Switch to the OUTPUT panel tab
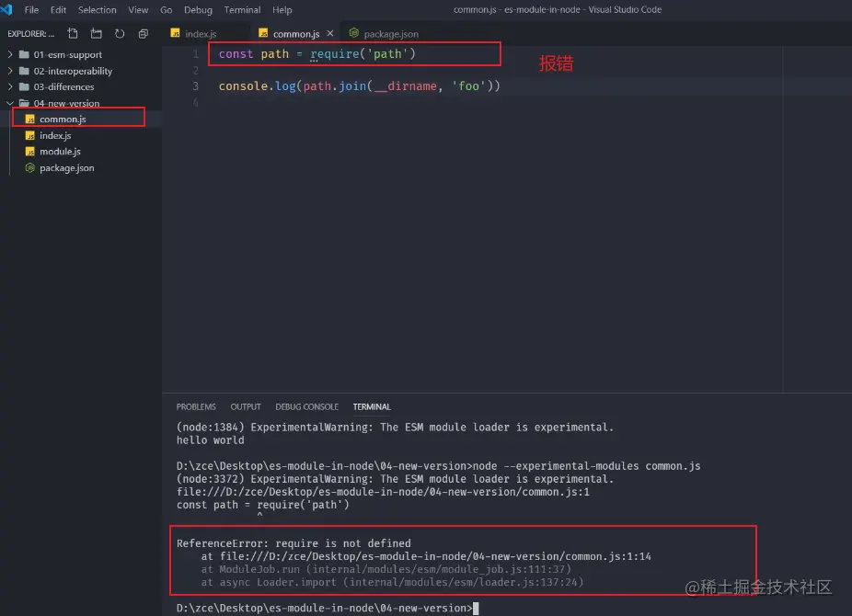Viewport: 852px width, 616px height. click(246, 406)
